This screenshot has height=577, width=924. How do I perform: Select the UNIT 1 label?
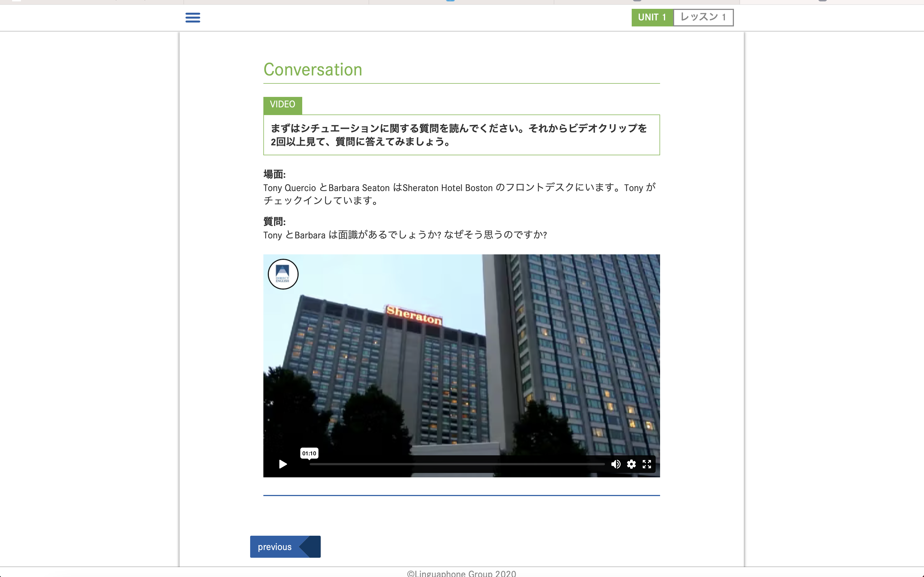[652, 18]
